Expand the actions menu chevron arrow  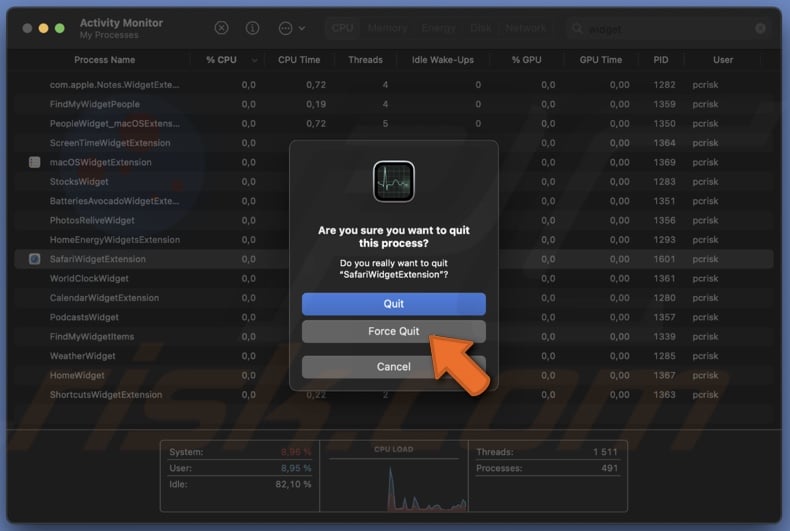pyautogui.click(x=302, y=28)
